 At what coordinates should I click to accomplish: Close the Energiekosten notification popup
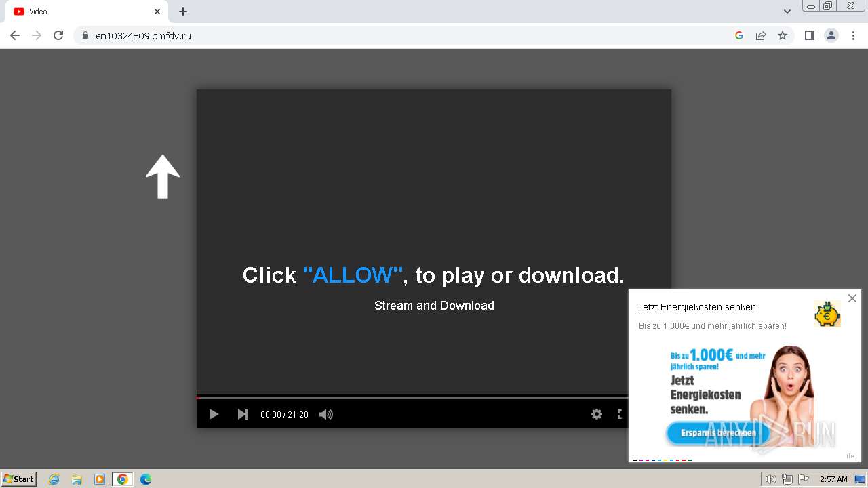tap(852, 298)
